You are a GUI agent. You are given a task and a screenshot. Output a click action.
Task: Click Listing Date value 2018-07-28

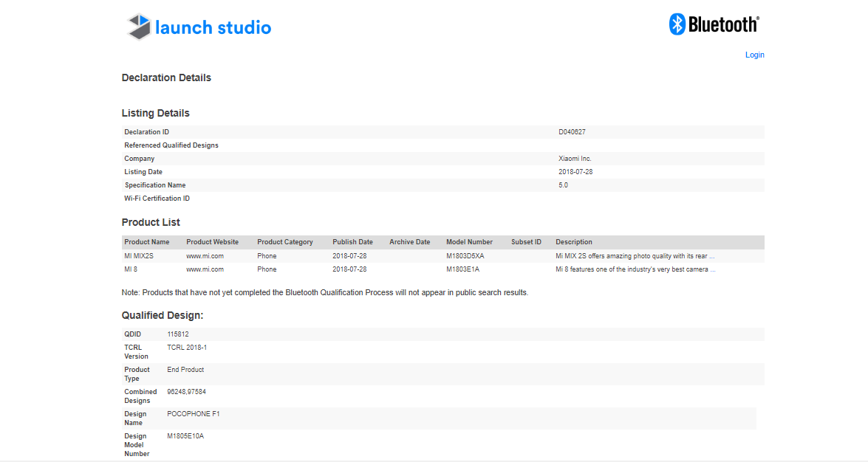point(575,172)
